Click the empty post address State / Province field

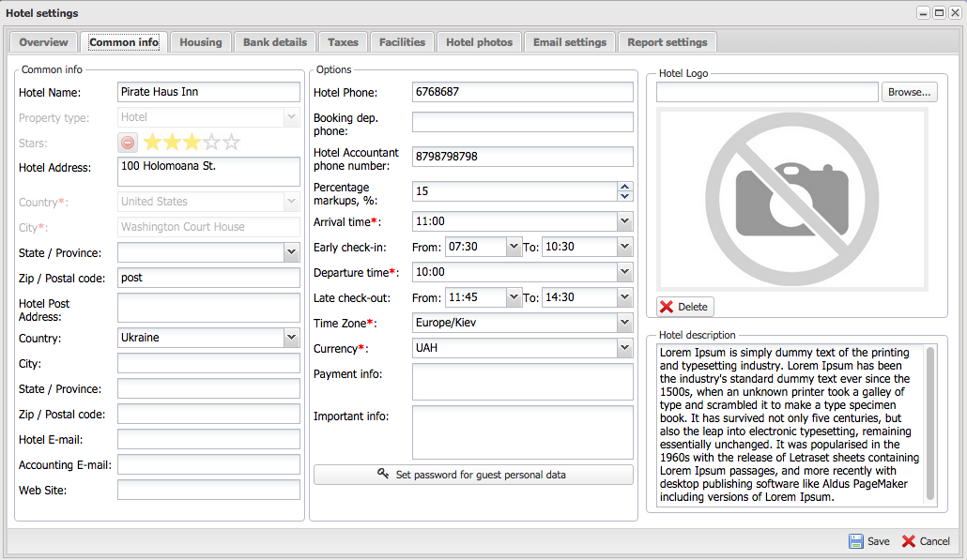(208, 388)
